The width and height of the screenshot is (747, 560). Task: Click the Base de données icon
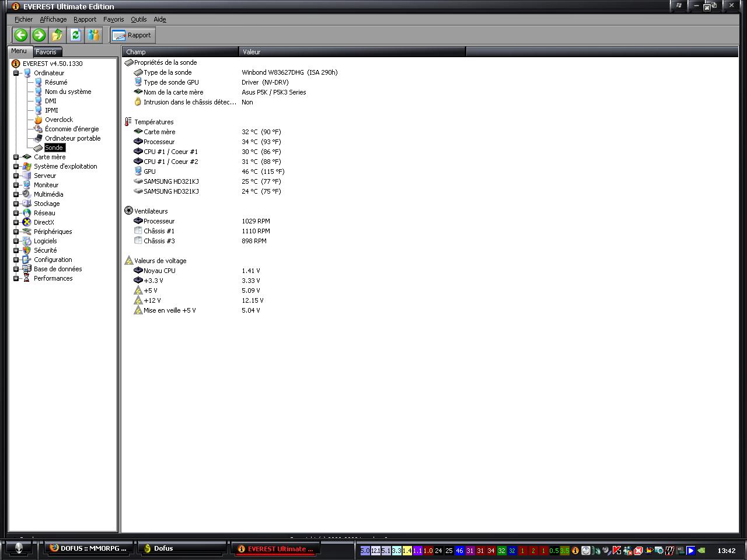coord(27,269)
